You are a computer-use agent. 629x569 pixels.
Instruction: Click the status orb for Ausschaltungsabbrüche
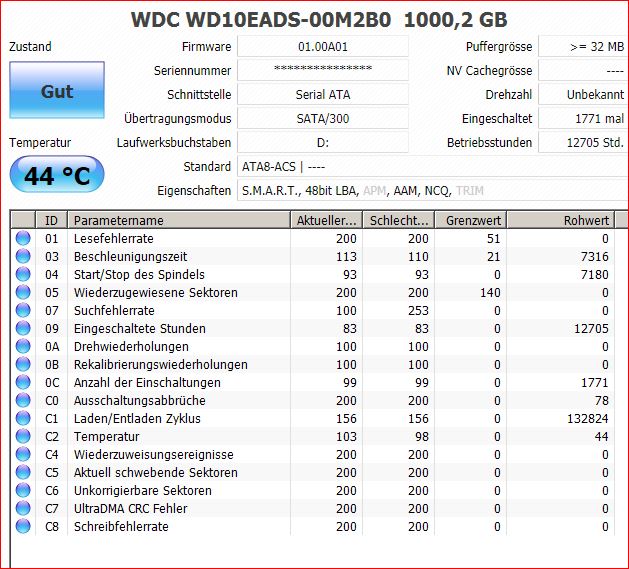[x=23, y=400]
